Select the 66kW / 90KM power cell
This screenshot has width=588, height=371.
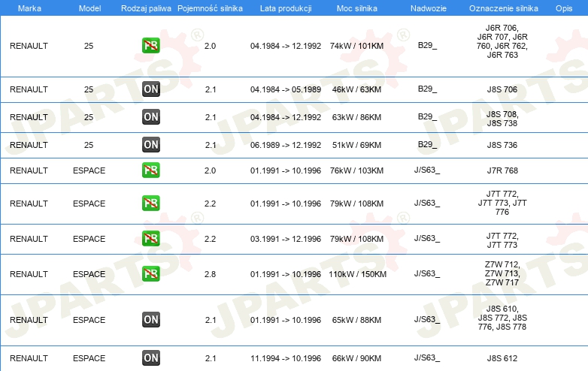click(x=356, y=358)
